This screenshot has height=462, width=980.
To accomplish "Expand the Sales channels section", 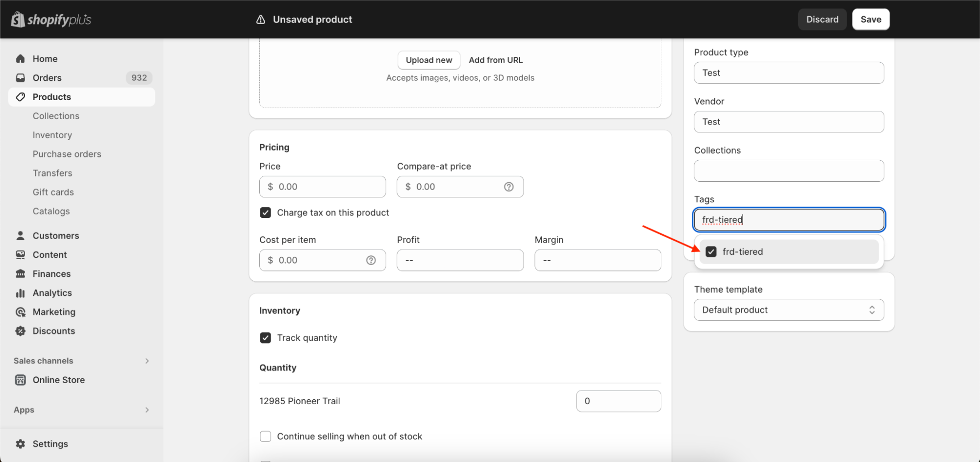I will pyautogui.click(x=147, y=361).
